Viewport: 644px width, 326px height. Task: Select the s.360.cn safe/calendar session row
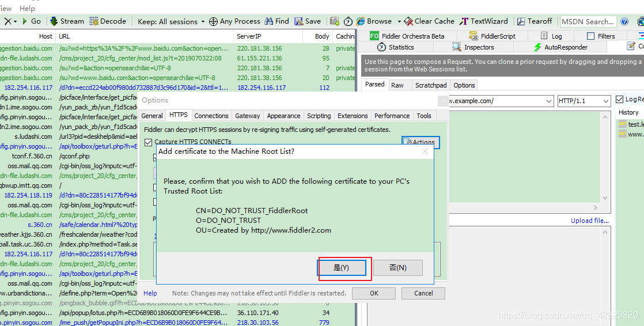click(69, 225)
